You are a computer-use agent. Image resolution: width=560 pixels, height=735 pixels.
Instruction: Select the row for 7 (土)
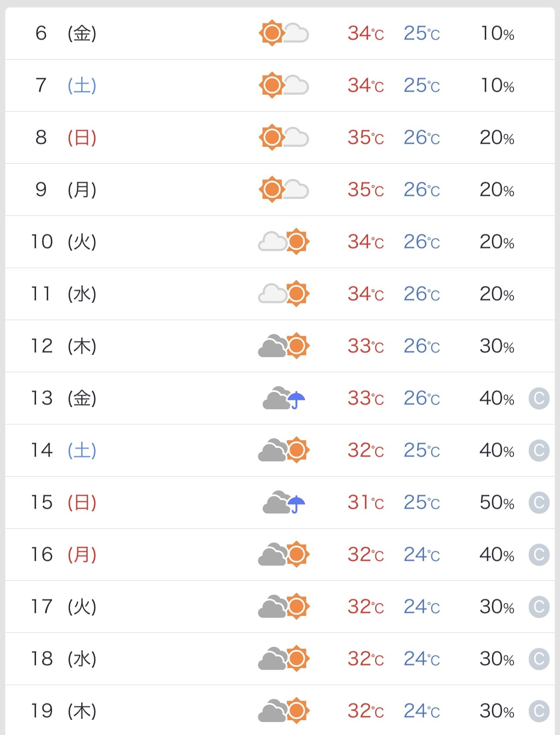pos(280,86)
